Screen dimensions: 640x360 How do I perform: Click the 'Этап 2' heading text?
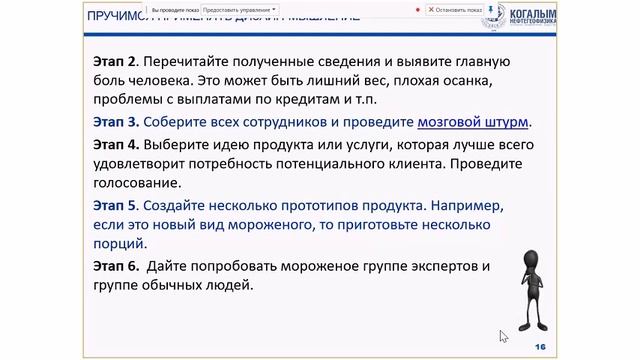coord(114,62)
